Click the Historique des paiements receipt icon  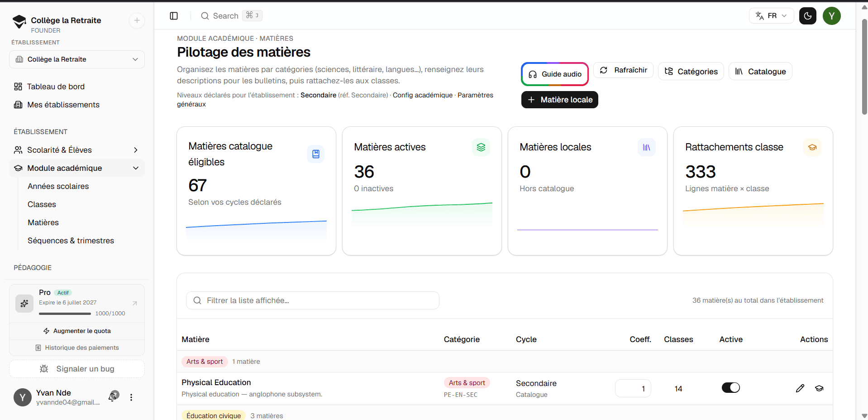click(x=38, y=348)
